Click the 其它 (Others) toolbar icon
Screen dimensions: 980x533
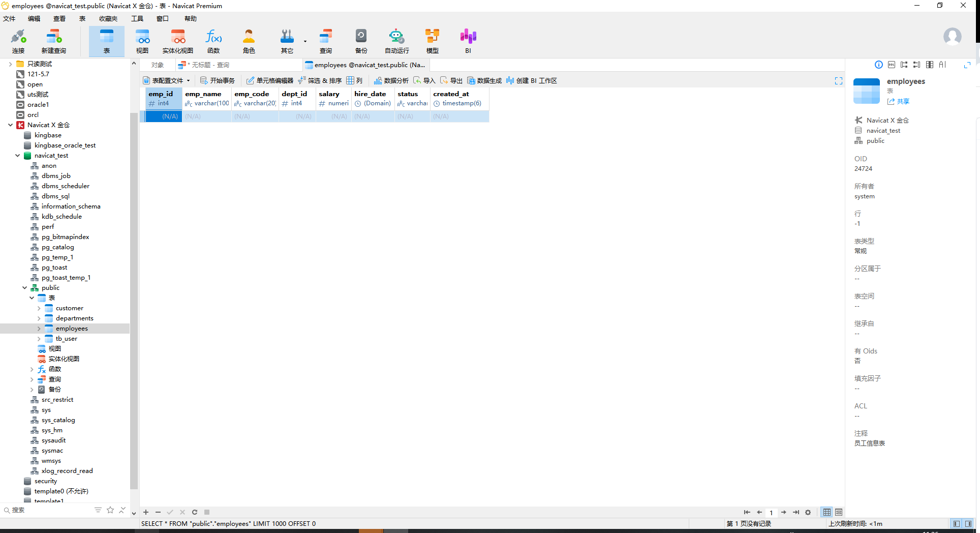point(287,41)
